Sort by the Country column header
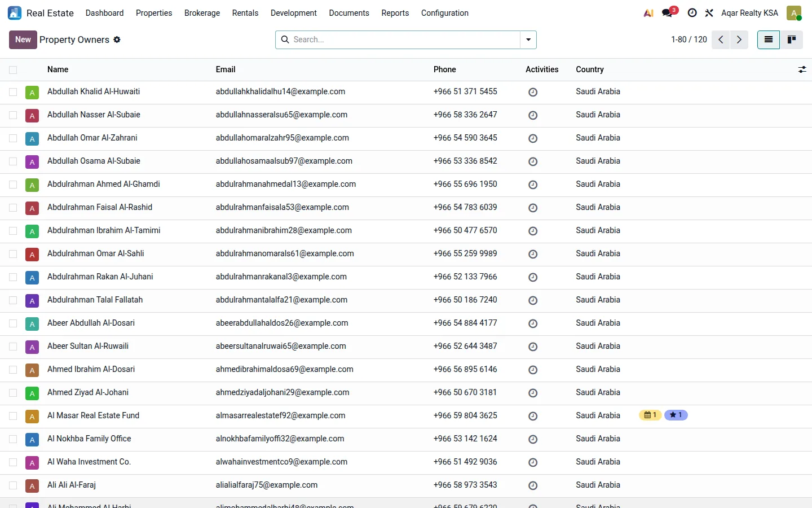812x508 pixels. (590, 69)
